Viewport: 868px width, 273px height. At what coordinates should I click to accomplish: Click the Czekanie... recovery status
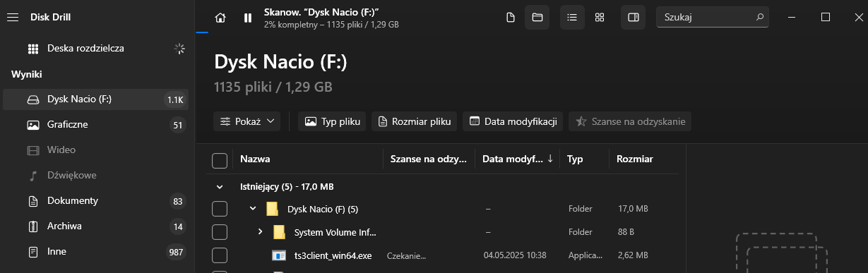[x=407, y=255]
